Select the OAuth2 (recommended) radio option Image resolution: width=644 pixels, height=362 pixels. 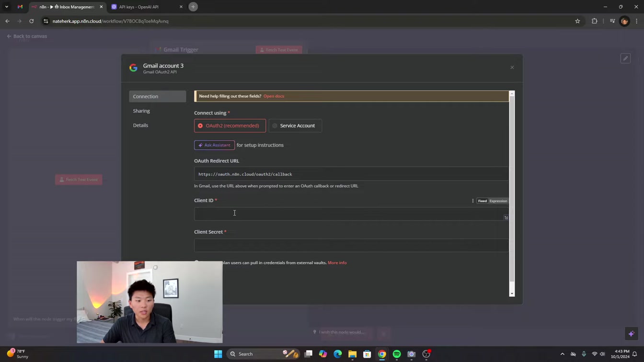(230, 125)
